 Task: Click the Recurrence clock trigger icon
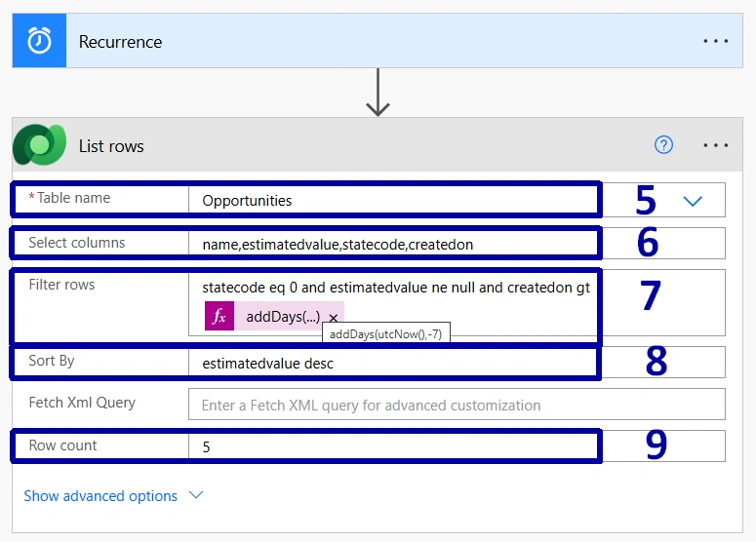click(39, 41)
